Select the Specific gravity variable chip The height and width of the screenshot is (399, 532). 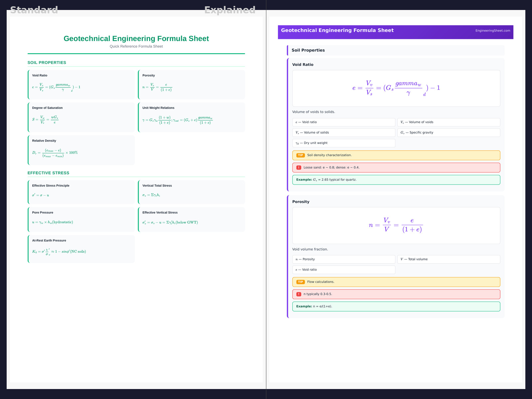[448, 133]
